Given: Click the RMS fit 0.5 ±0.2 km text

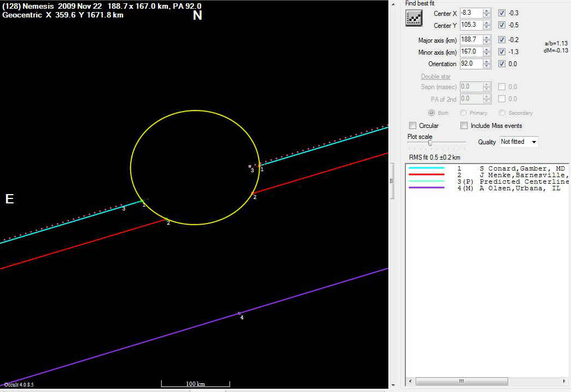Looking at the screenshot, I should point(434,157).
